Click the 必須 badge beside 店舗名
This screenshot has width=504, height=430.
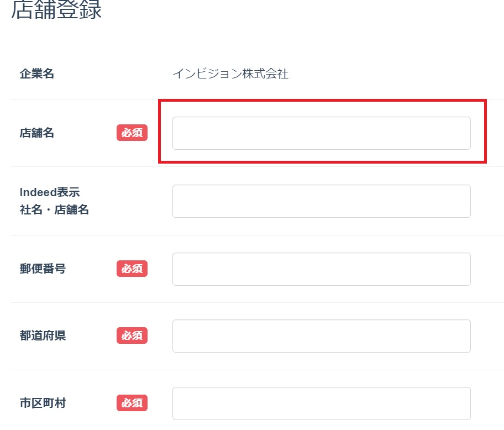[132, 133]
